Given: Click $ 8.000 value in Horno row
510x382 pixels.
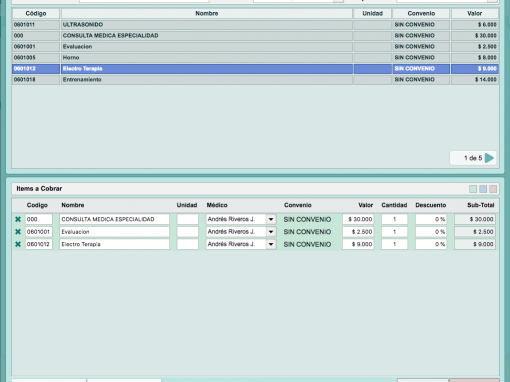Looking at the screenshot, I should click(x=475, y=58).
